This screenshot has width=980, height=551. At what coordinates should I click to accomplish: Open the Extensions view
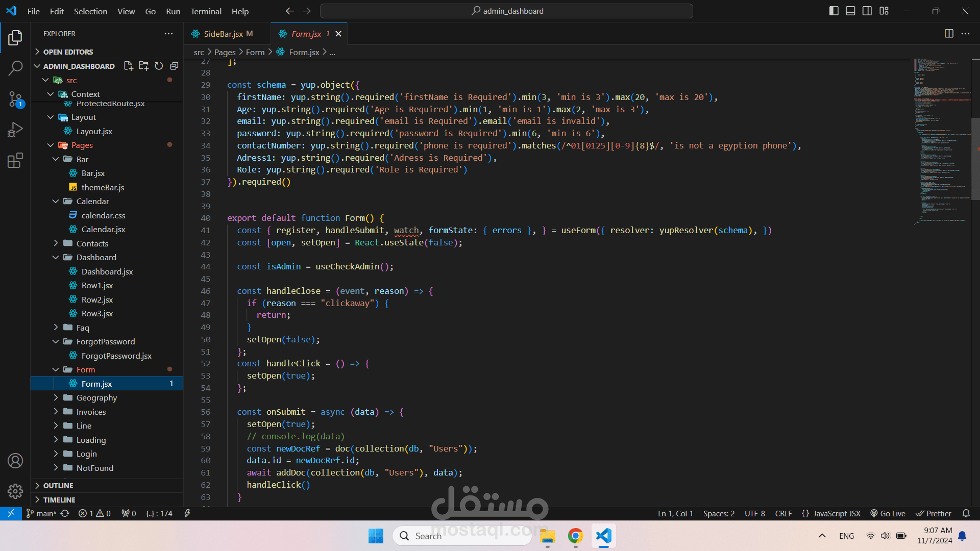pos(15,160)
